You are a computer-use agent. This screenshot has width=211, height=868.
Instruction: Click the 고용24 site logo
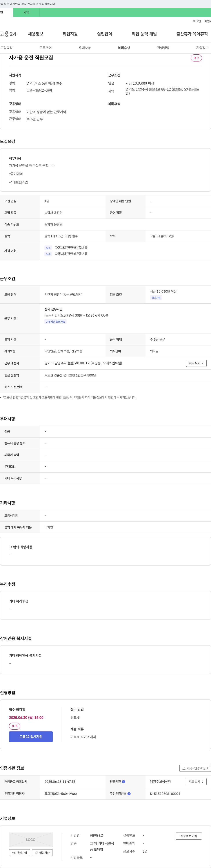tap(8, 34)
